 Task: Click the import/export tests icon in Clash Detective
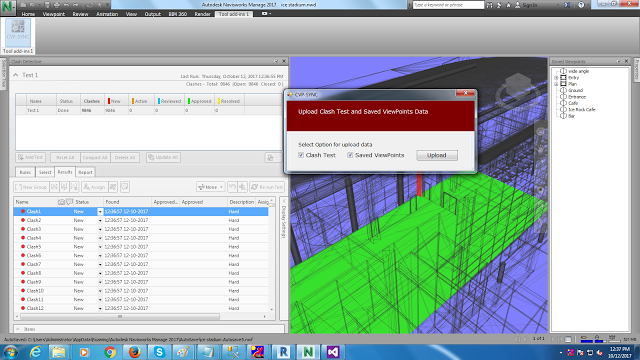[272, 158]
